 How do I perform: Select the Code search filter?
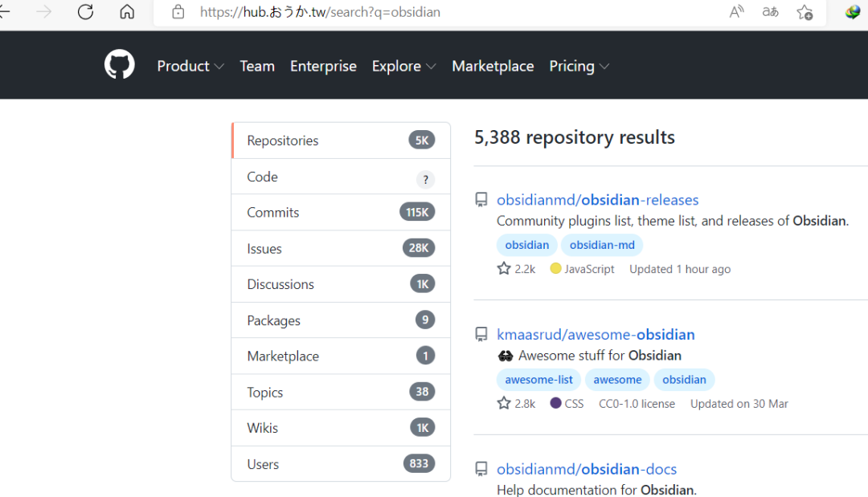pyautogui.click(x=341, y=177)
